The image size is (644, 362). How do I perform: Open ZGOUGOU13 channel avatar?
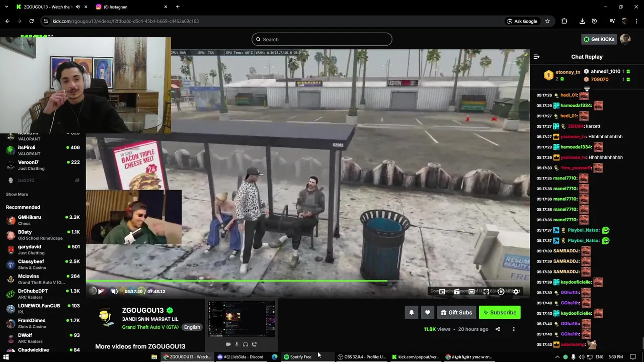click(106, 317)
